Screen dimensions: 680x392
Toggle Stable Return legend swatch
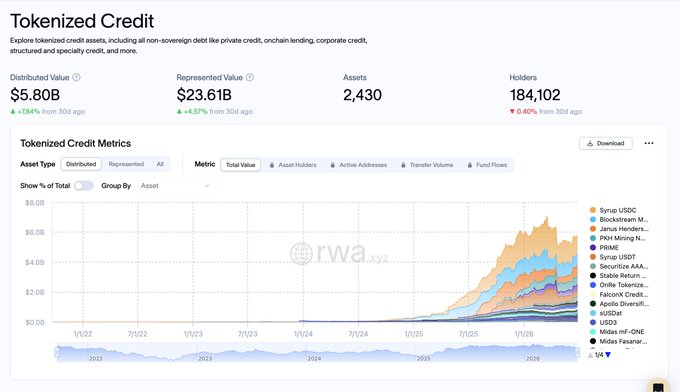coord(593,276)
